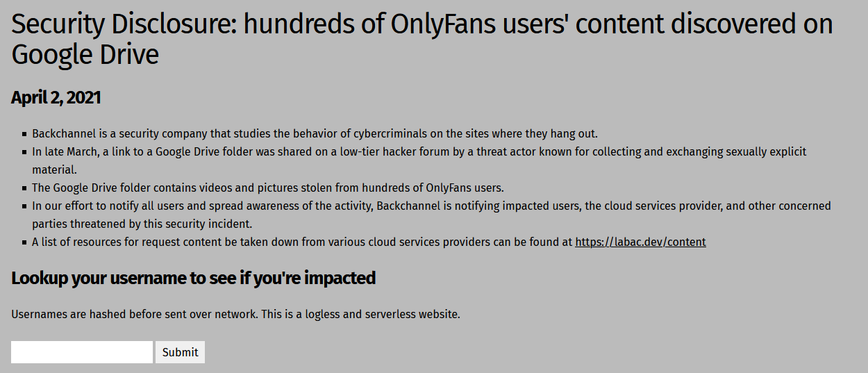Click the sentence about Backchannel studying cybercriminals
Image resolution: width=868 pixels, height=373 pixels.
point(315,134)
